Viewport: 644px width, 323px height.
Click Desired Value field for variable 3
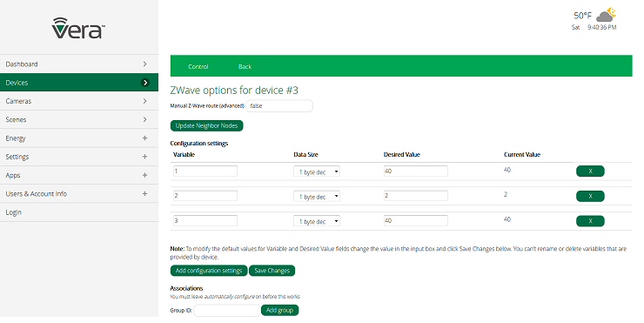point(416,220)
